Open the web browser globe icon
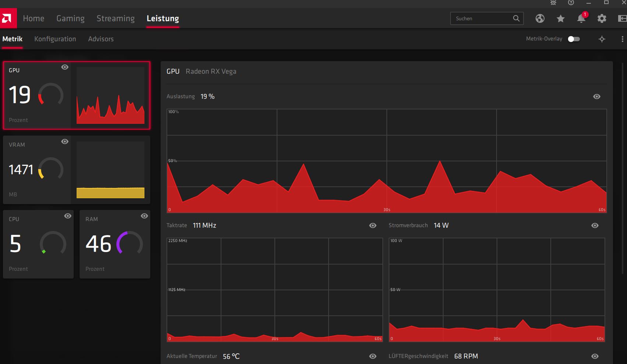 pyautogui.click(x=540, y=18)
